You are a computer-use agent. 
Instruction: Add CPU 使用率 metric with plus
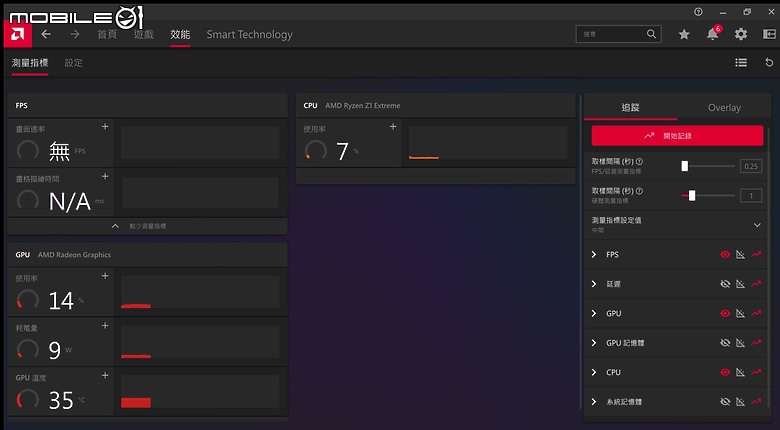393,126
